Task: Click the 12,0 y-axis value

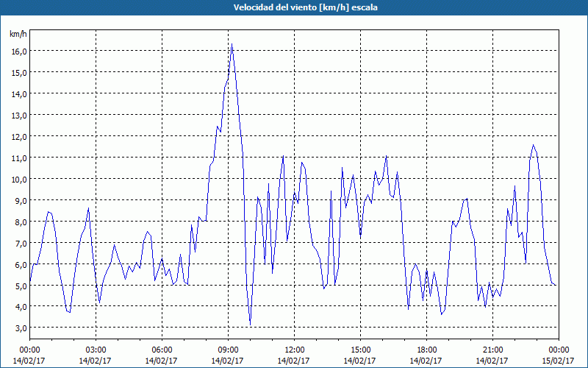Action: (19, 137)
